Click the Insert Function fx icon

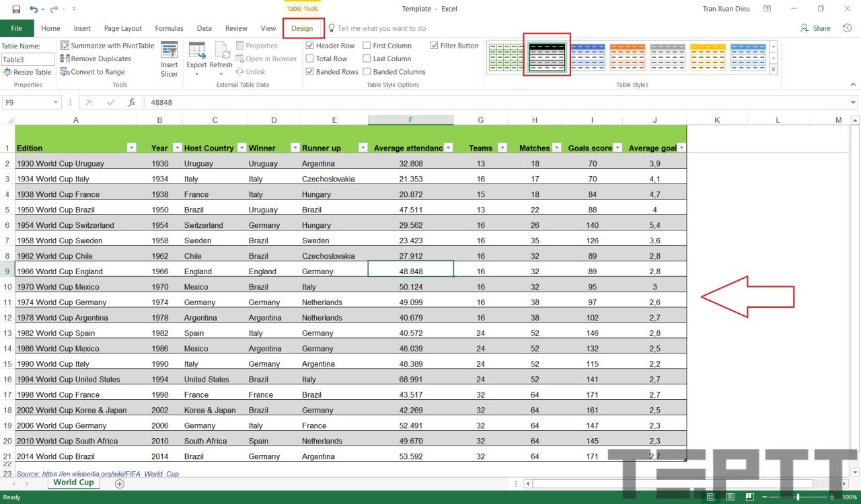132,103
